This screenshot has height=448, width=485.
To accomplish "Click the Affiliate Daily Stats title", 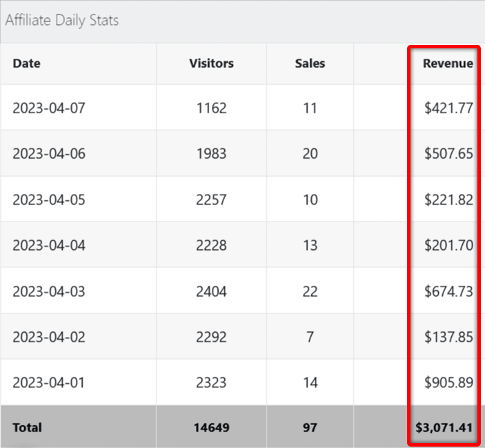I will [x=62, y=21].
